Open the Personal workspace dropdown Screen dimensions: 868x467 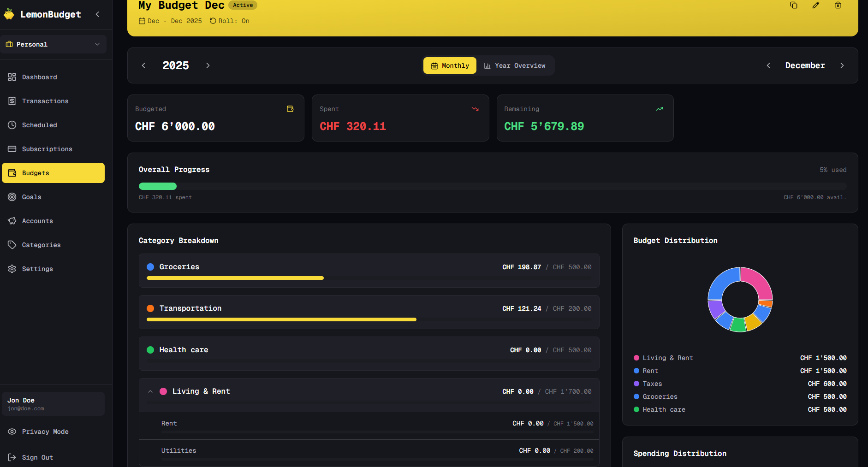[53, 44]
